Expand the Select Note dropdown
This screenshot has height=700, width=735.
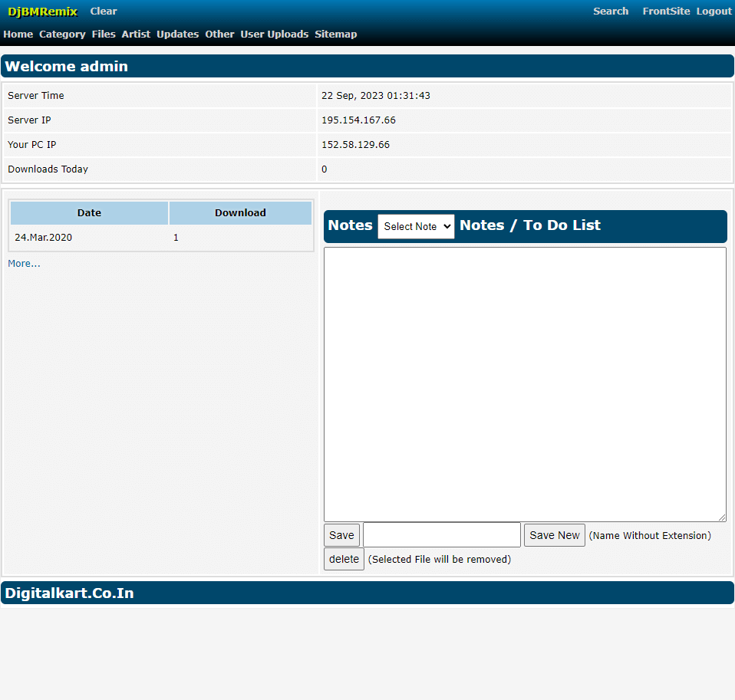click(416, 226)
